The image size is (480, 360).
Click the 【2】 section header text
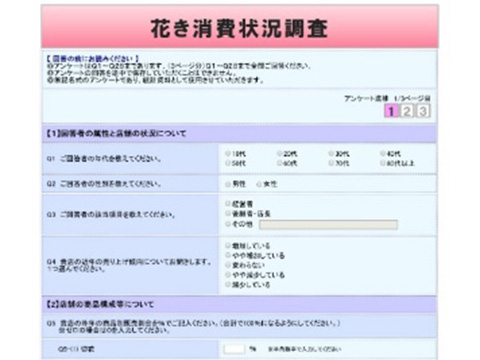[100, 304]
